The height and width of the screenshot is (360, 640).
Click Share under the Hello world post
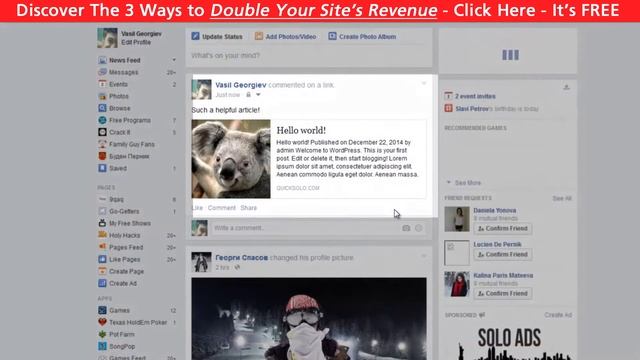tap(249, 208)
